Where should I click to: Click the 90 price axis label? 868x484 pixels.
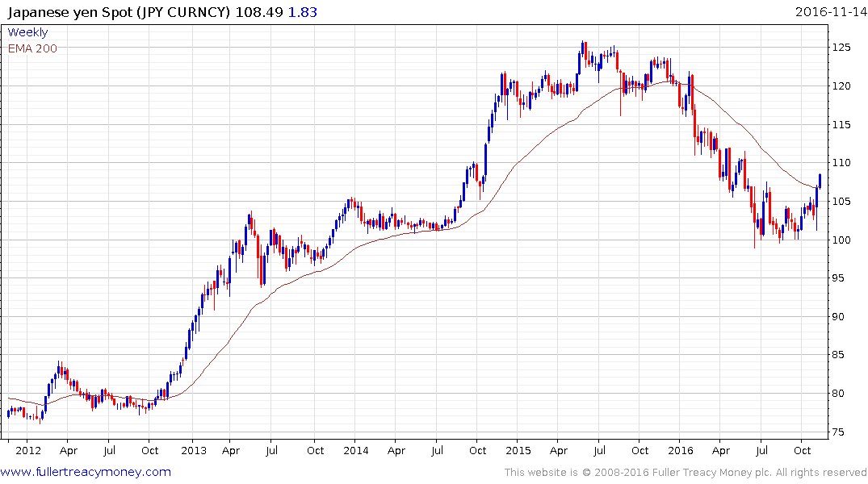838,316
